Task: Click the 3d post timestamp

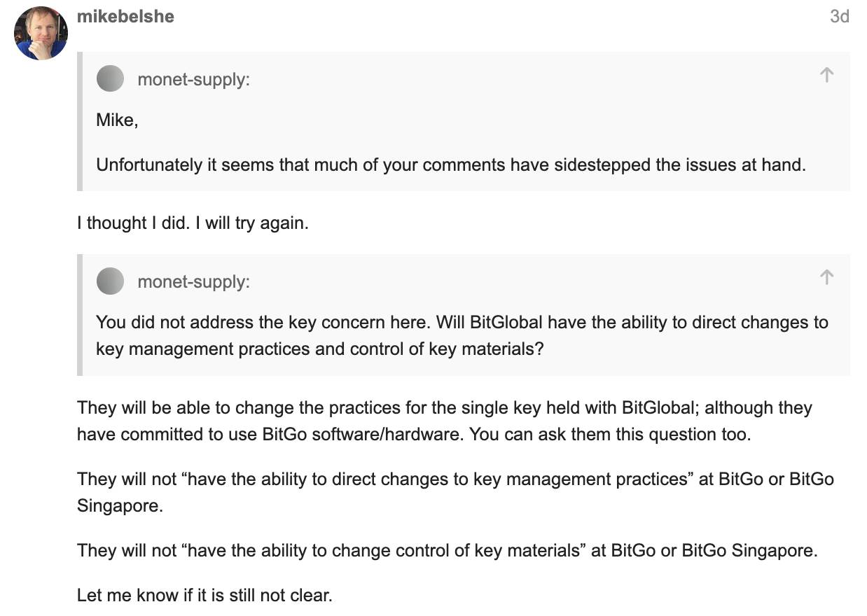Action: point(839,16)
